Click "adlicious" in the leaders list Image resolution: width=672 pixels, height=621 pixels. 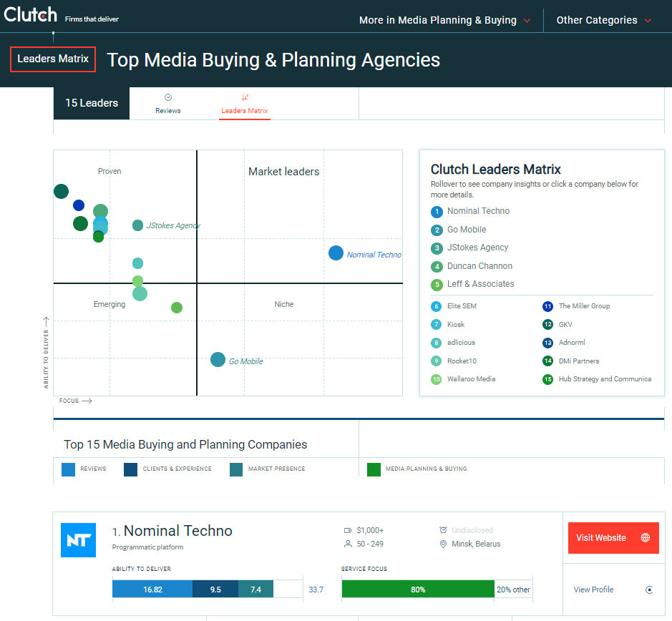461,343
